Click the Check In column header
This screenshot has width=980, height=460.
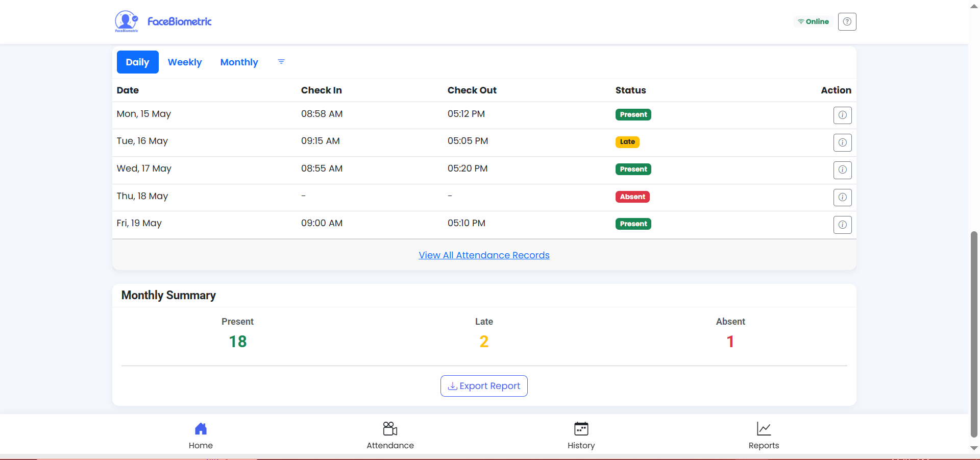pos(322,90)
